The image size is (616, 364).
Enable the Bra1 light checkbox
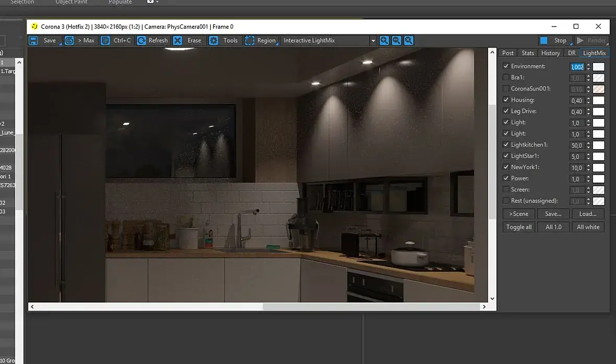tap(506, 77)
